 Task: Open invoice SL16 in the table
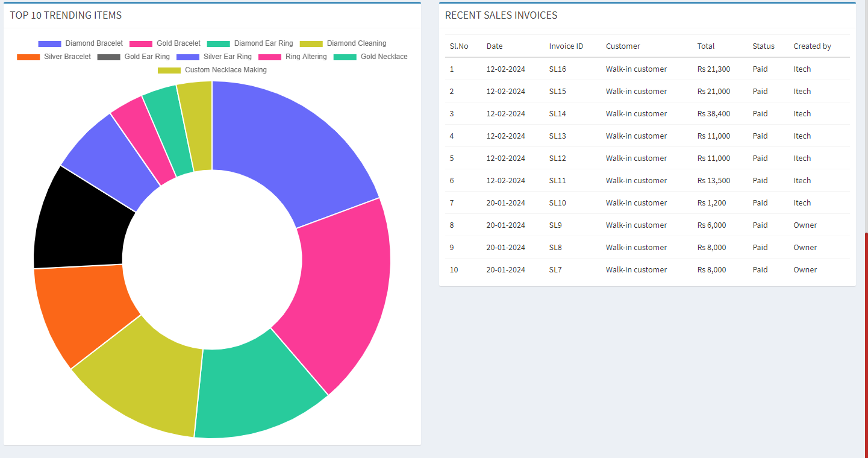coord(557,69)
